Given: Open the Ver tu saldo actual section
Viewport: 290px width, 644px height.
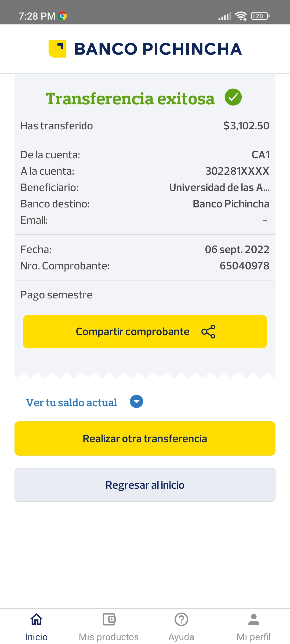Looking at the screenshot, I should click(71, 402).
